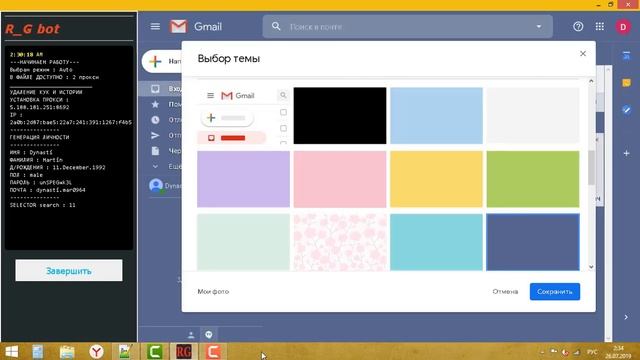Viewport: 640px width, 360px height.
Task: Open the Calendar icon in right panel
Action: [626, 56]
